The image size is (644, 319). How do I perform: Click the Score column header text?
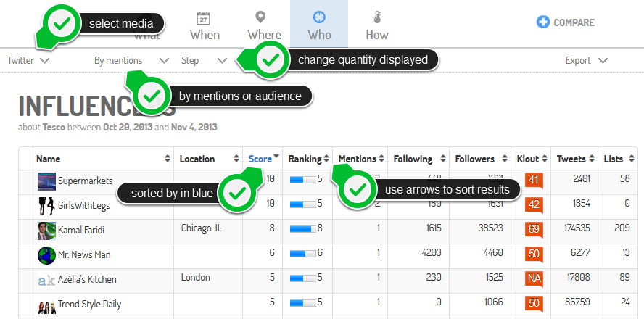(260, 159)
